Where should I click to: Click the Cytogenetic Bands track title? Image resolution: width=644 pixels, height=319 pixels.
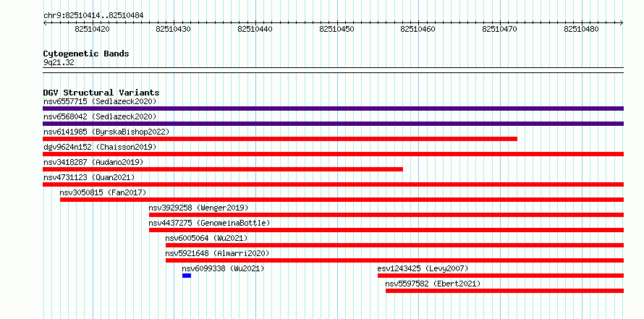coord(86,54)
